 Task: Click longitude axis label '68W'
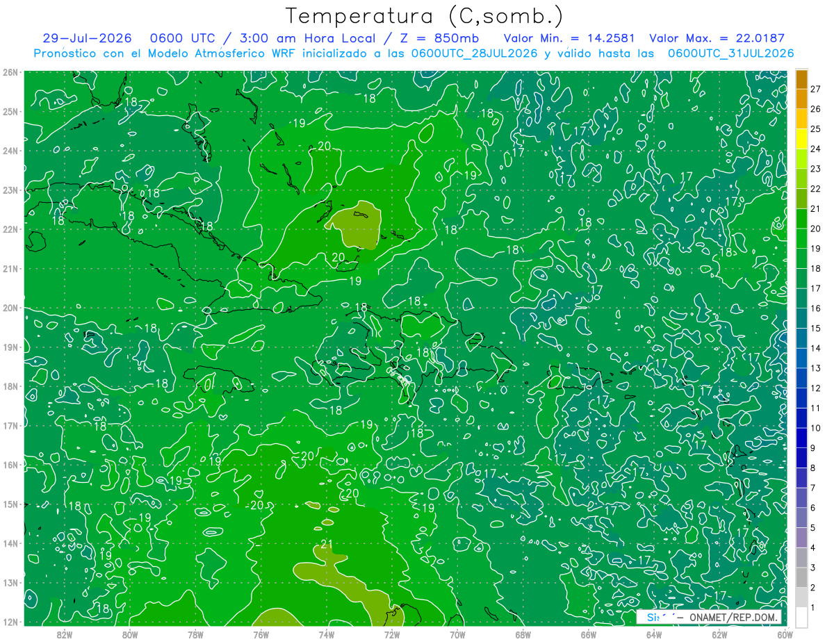[x=523, y=634]
